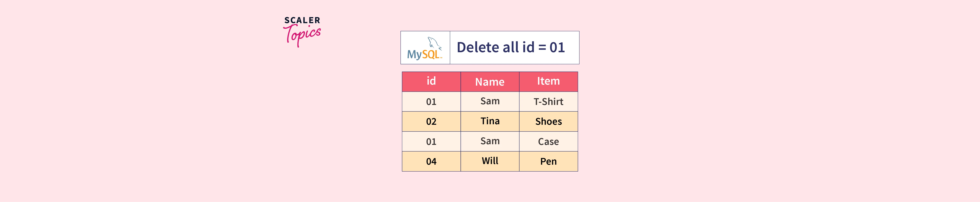This screenshot has width=980, height=202.
Task: Click the Pen item cell
Action: point(548,162)
